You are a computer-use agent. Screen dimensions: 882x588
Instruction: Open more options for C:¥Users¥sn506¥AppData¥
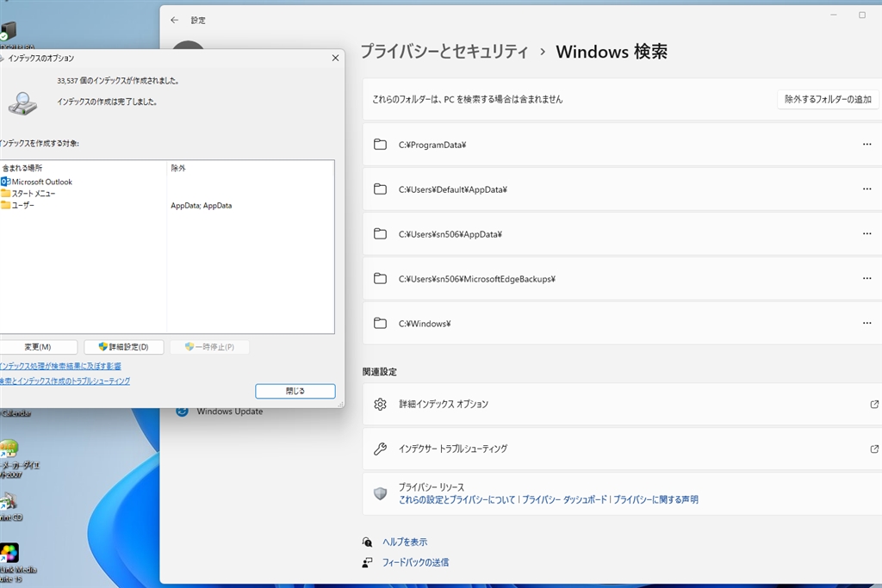[866, 234]
